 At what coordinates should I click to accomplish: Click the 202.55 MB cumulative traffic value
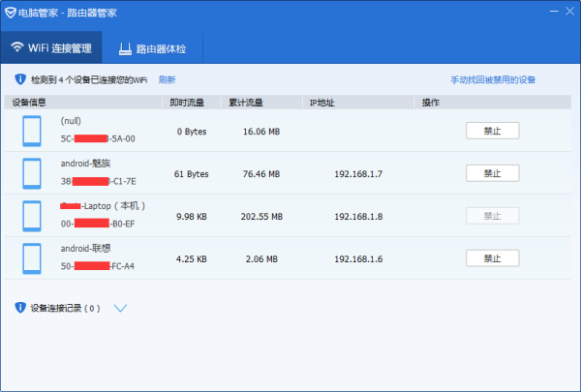coord(261,217)
